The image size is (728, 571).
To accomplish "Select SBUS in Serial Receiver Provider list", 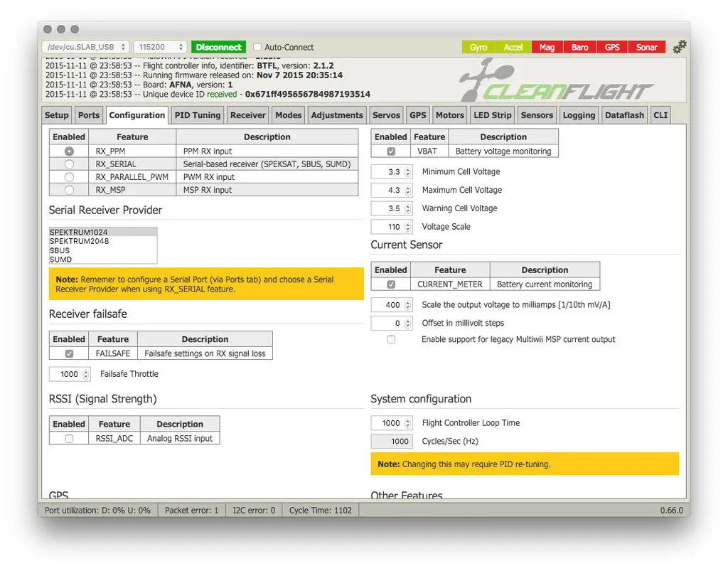I will pos(60,250).
